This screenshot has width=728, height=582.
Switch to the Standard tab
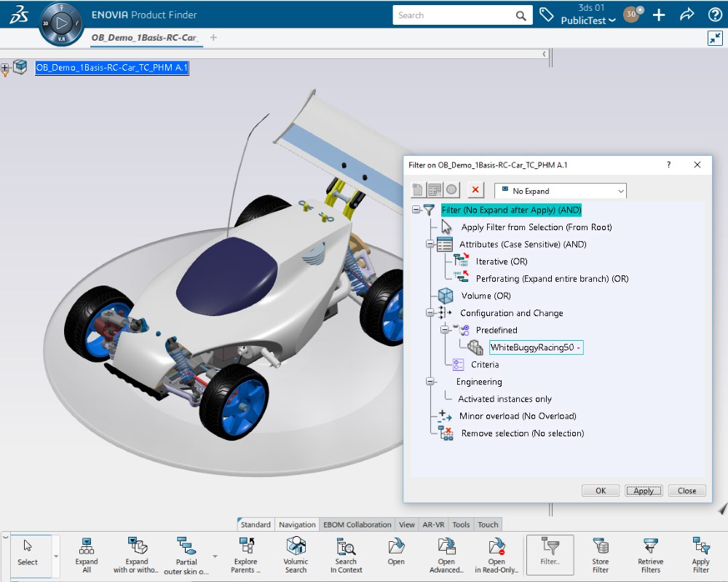256,524
